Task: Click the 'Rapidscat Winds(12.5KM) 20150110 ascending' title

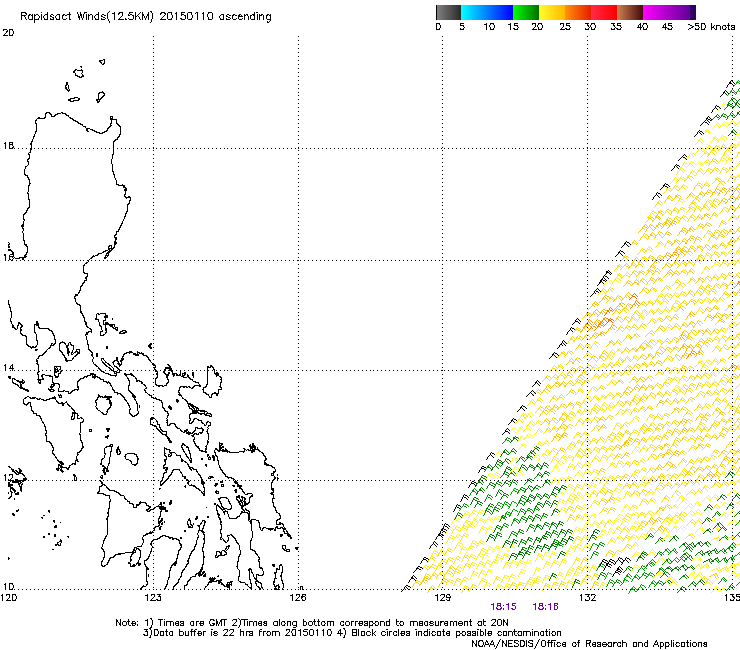Action: 146,17
